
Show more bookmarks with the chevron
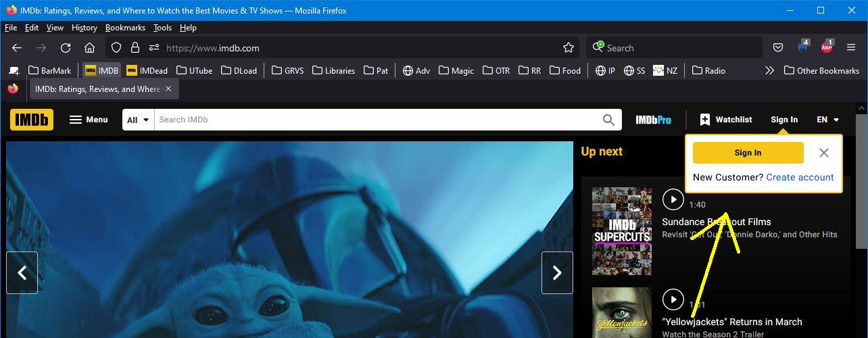769,70
